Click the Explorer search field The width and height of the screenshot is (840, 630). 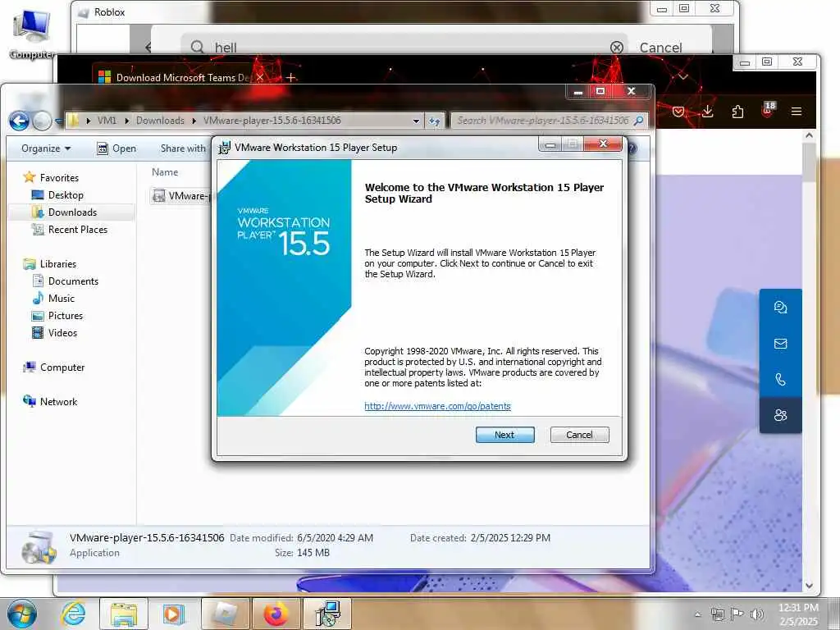[x=542, y=121]
